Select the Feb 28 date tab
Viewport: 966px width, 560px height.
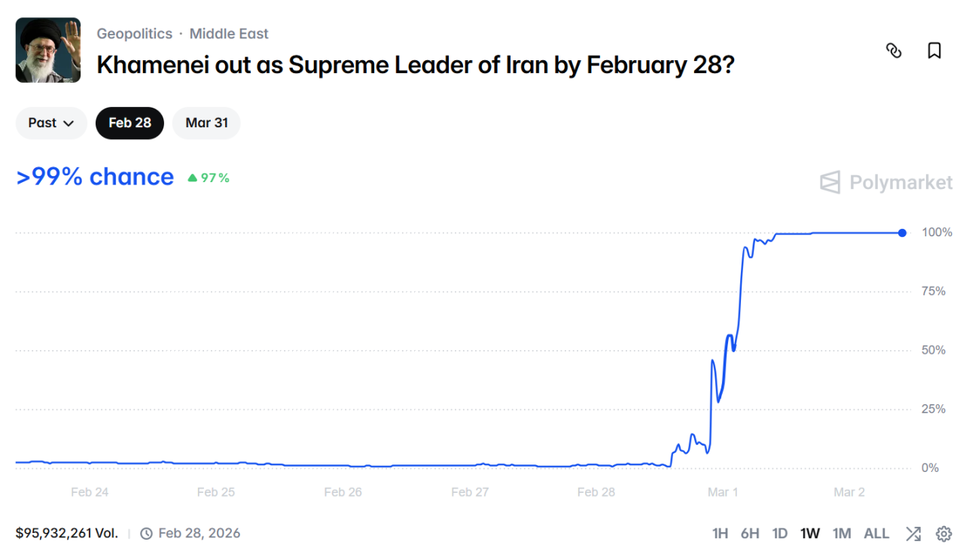coord(130,123)
